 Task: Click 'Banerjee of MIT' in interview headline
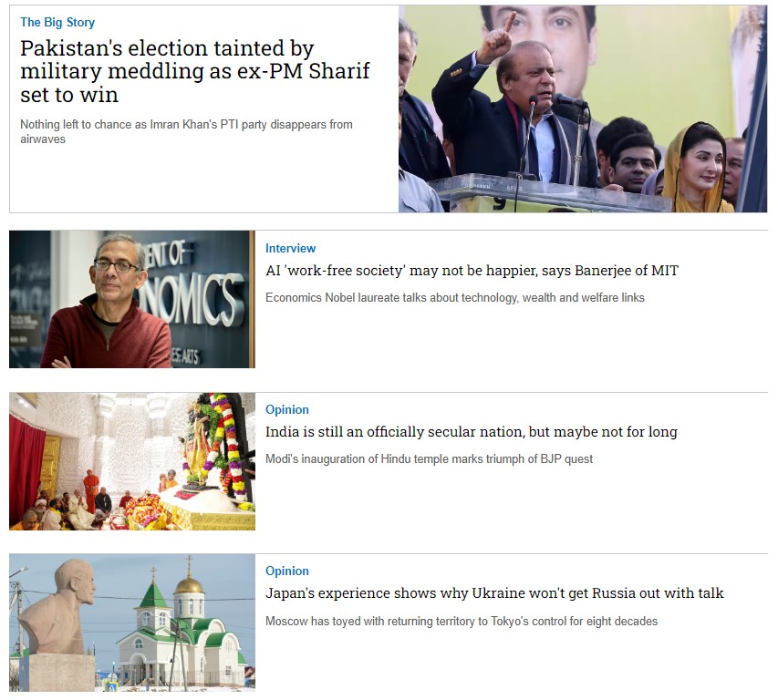click(627, 271)
